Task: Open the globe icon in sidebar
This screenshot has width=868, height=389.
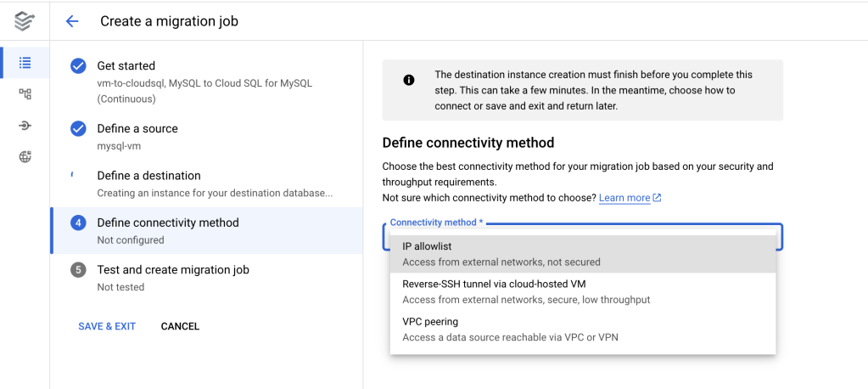Action: tap(25, 156)
